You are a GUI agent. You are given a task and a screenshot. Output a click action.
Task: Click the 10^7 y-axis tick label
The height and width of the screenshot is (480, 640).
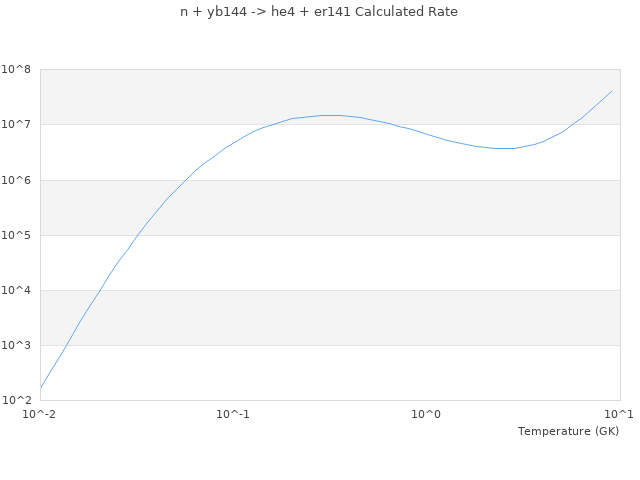[x=17, y=125]
